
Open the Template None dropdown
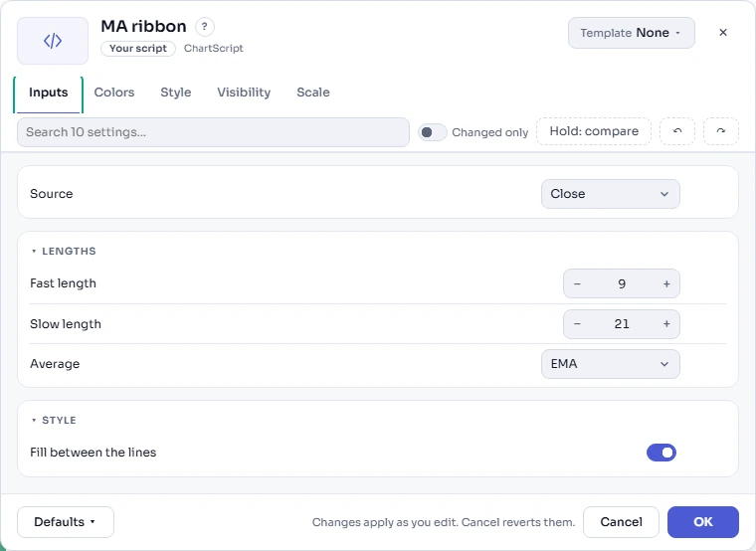(x=631, y=33)
